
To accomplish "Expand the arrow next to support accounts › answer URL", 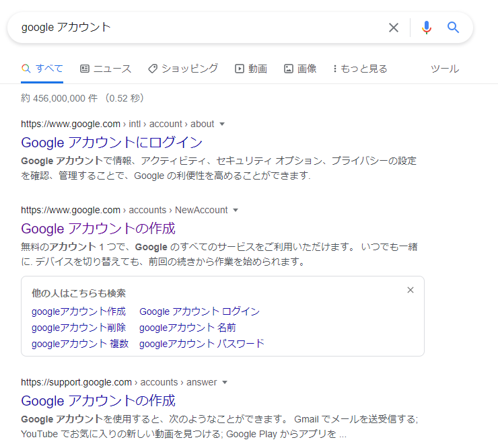I will [x=225, y=382].
